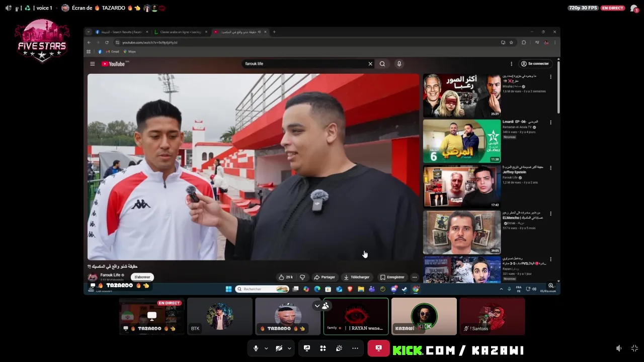Open options for Jeffrey Epstein video
The image size is (644, 362).
(550, 168)
